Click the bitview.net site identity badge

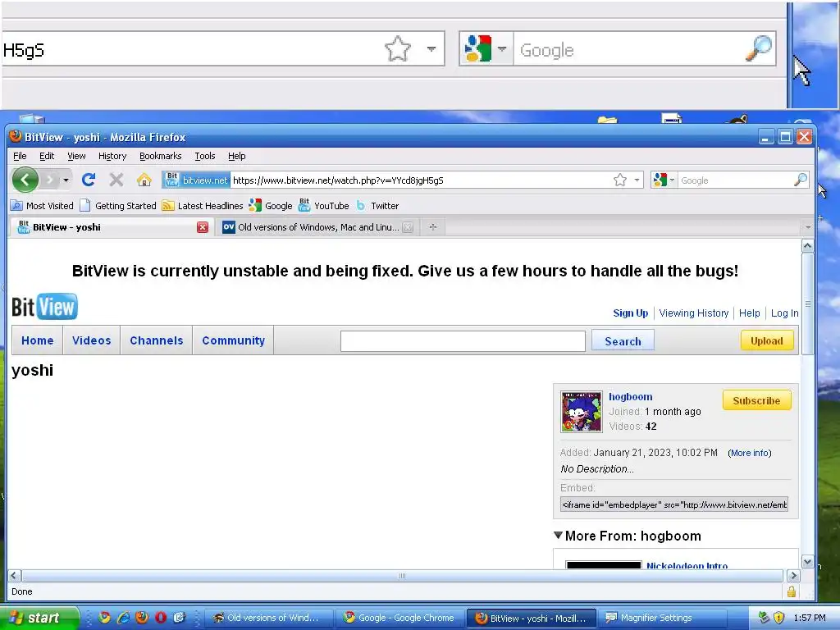(197, 180)
